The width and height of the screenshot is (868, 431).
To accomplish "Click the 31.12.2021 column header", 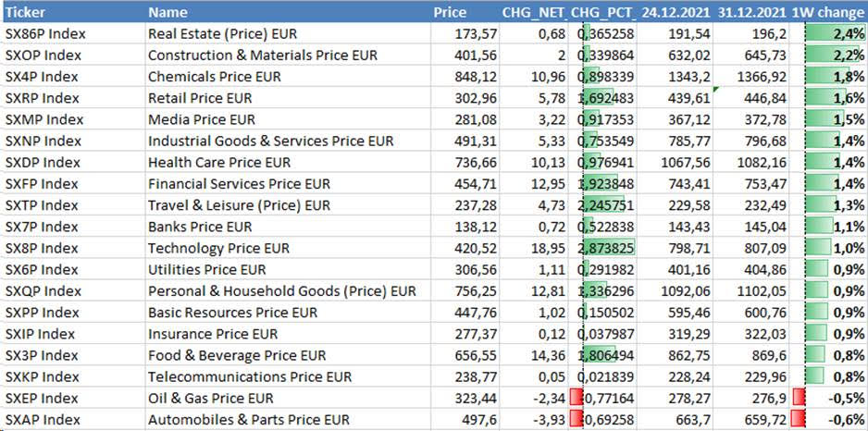I will (x=751, y=12).
